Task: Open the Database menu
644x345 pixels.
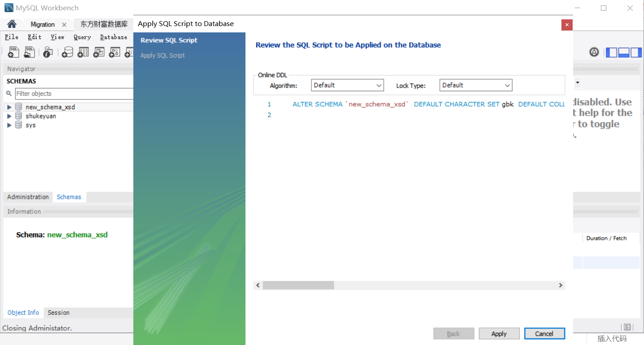Action: 114,37
